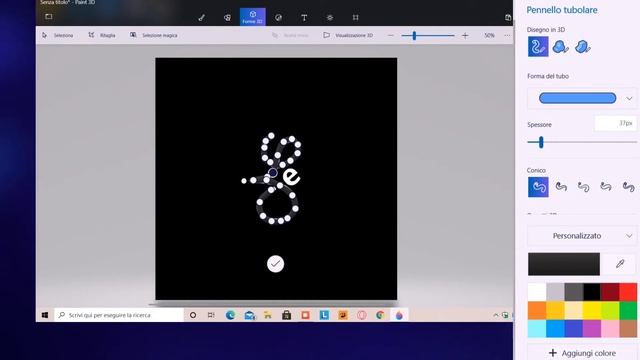The width and height of the screenshot is (640, 360).
Task: Select the soft-edge 3D doodle tool
Action: 582,47
